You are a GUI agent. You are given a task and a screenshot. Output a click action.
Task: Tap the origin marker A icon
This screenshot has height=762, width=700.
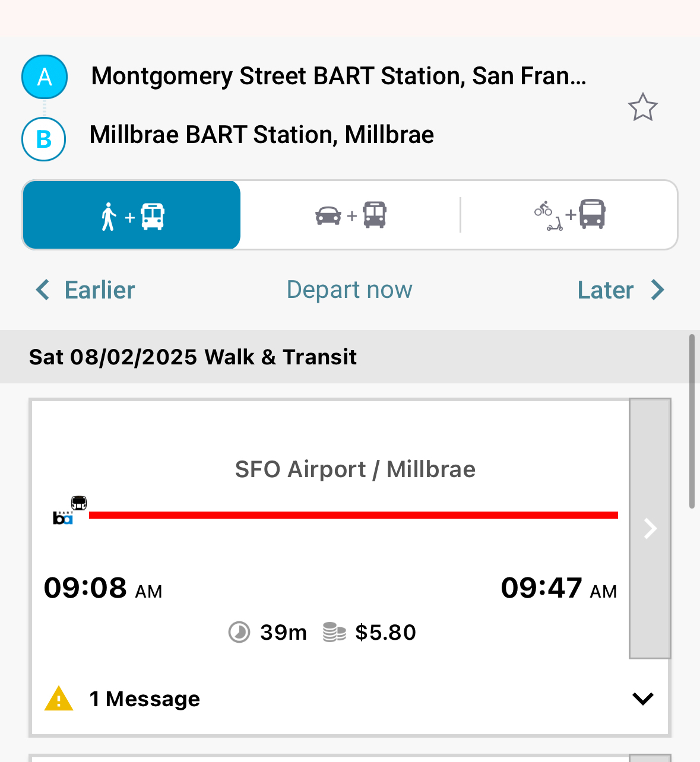click(x=45, y=77)
